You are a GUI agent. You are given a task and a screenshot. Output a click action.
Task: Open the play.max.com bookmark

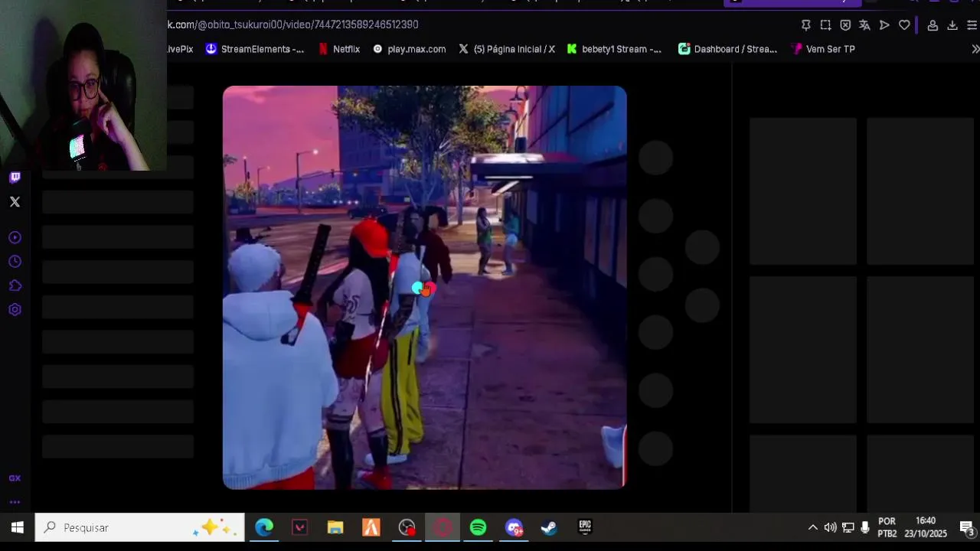tap(409, 49)
